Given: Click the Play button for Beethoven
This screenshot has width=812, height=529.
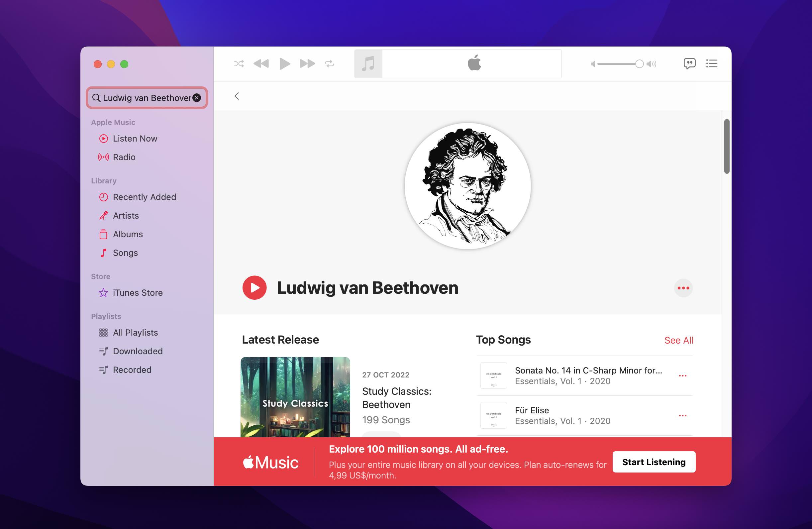Looking at the screenshot, I should [x=254, y=287].
